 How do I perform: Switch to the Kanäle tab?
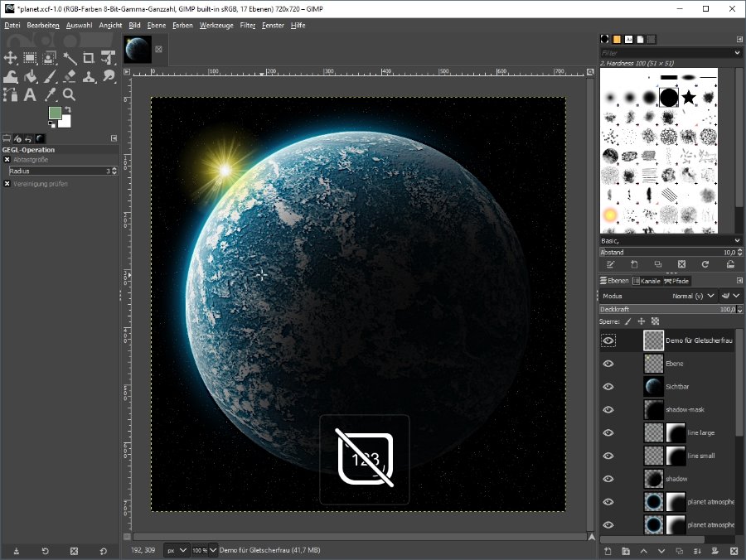(646, 281)
